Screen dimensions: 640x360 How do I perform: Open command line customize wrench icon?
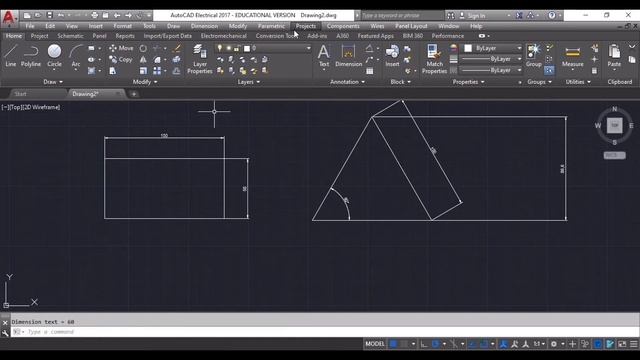point(5,333)
